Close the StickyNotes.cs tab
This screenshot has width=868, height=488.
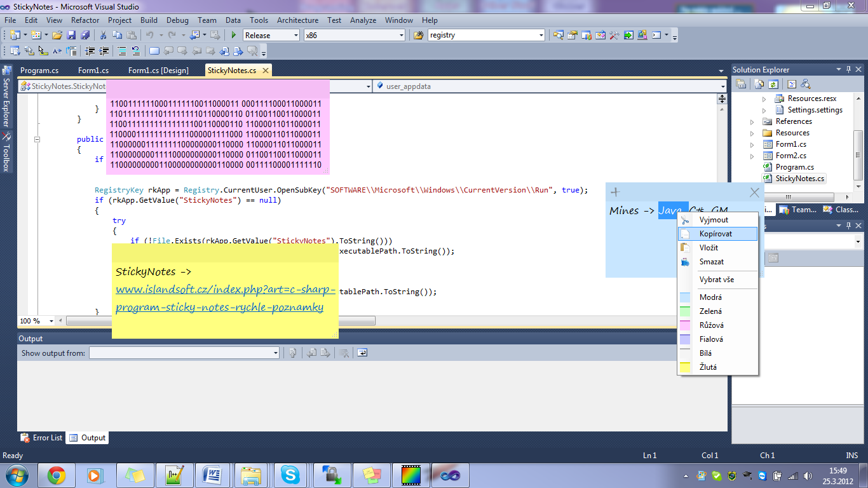click(x=266, y=70)
